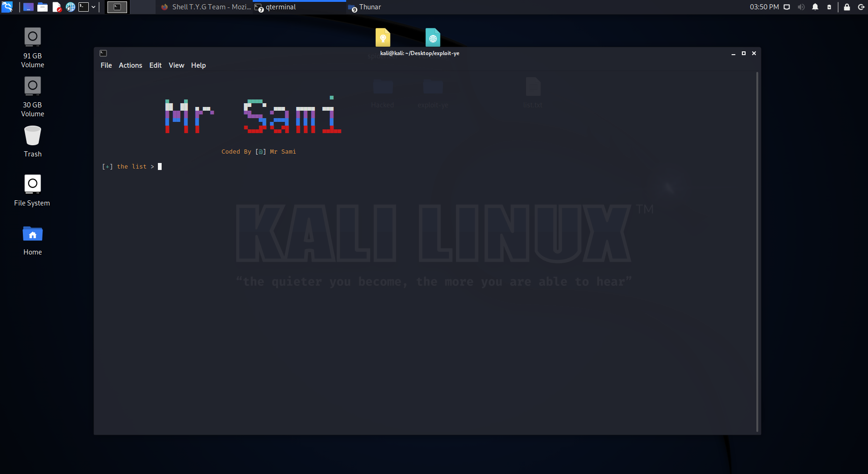Close the terminal window
Image resolution: width=868 pixels, height=474 pixels.
754,53
